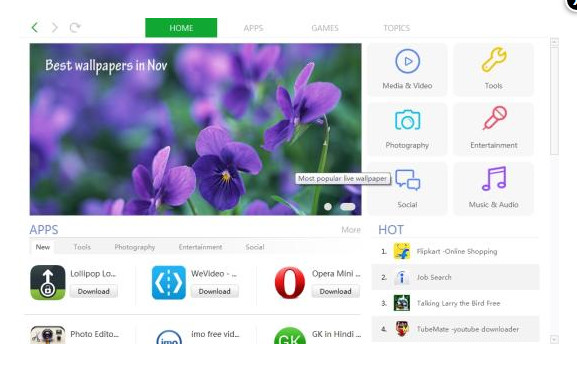Open the Lollipop Lockscreen app icon
This screenshot has height=368, width=577.
[x=47, y=282]
